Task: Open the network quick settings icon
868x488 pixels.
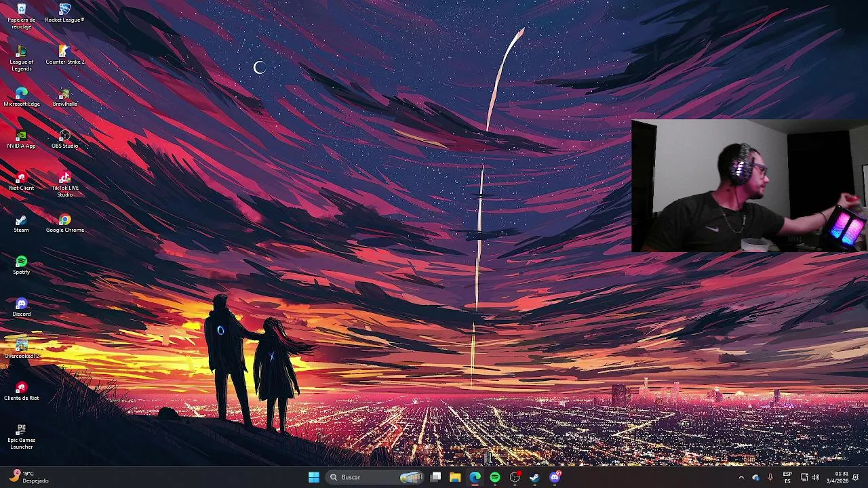Action: (804, 477)
